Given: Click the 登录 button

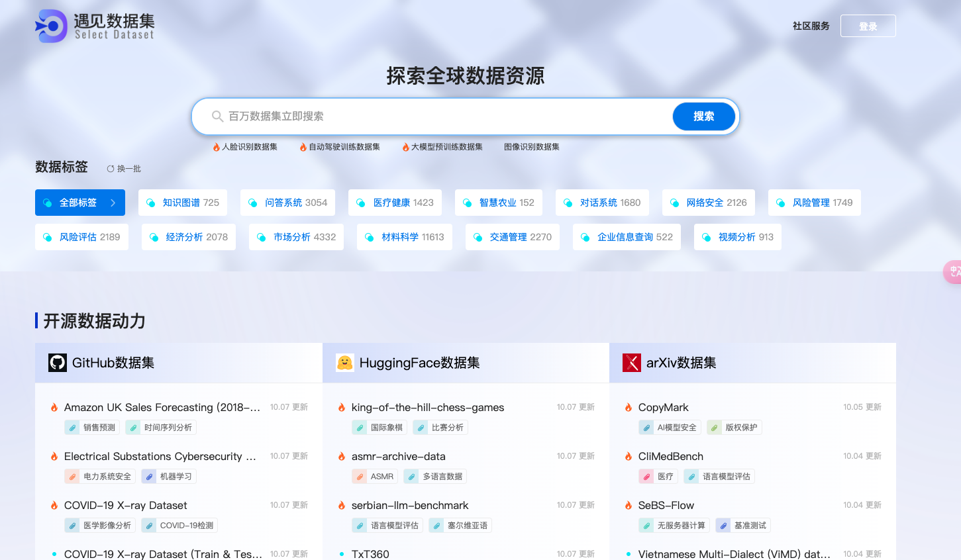Looking at the screenshot, I should 868,26.
